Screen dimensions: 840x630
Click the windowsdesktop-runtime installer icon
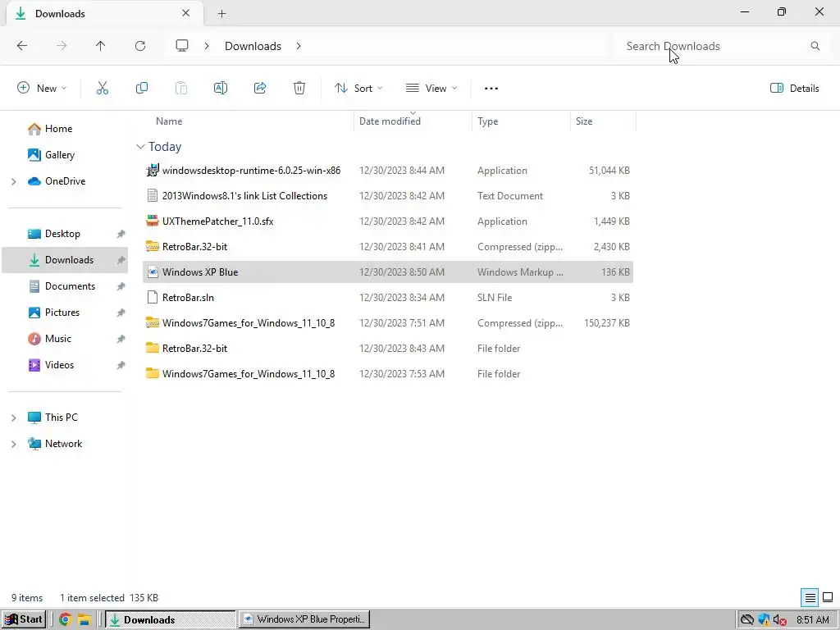click(153, 171)
